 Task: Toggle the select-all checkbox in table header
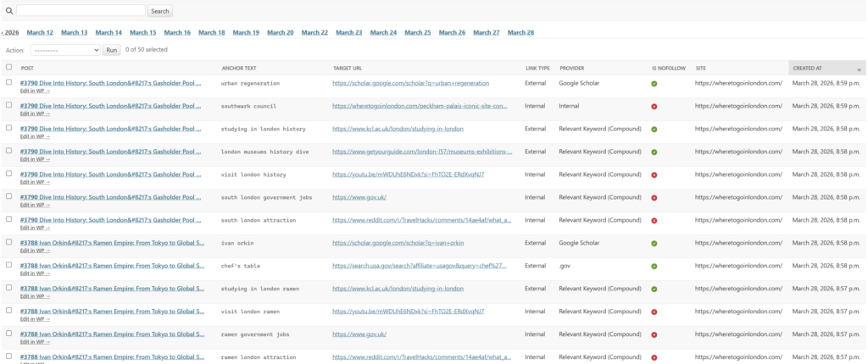click(x=8, y=68)
